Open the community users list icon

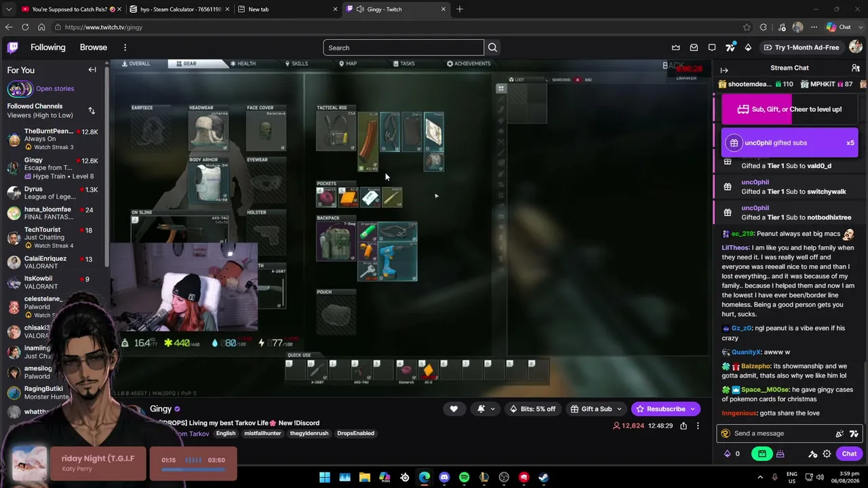(x=856, y=68)
